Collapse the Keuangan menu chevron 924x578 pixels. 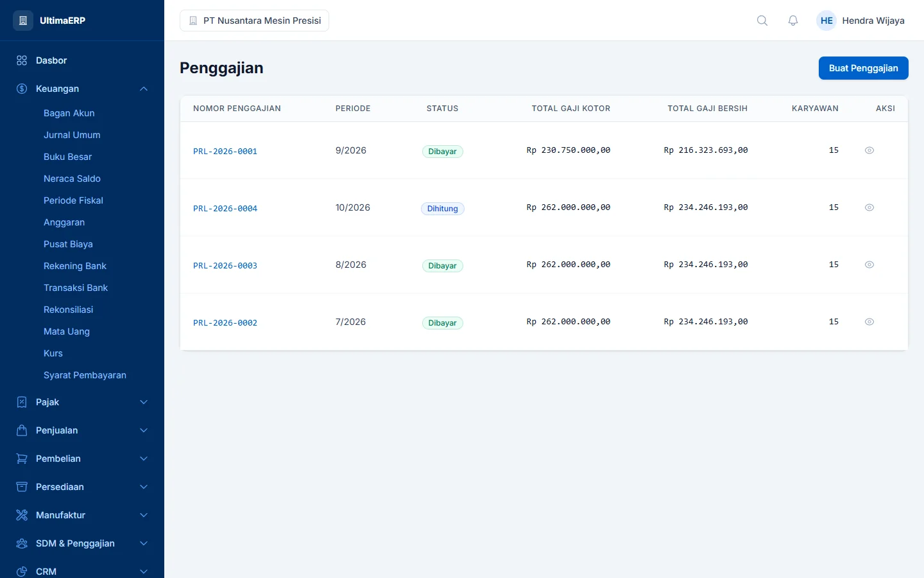(x=144, y=89)
